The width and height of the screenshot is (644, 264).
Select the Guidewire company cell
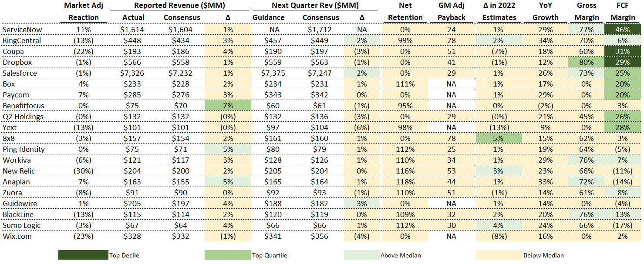click(19, 204)
